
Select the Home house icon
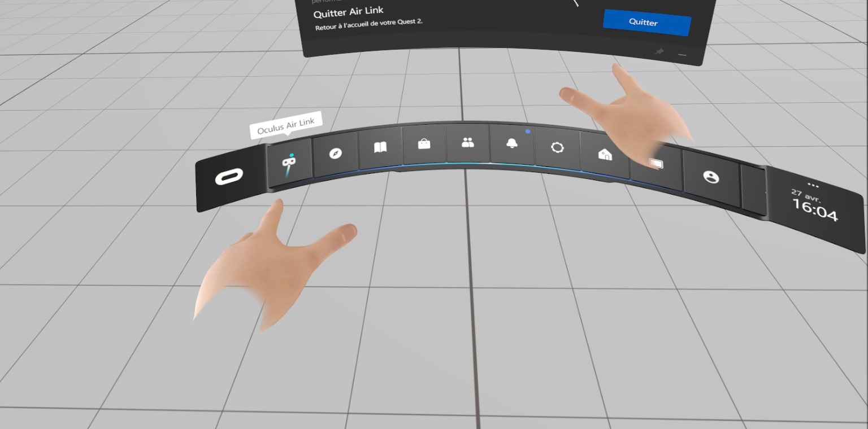[605, 154]
